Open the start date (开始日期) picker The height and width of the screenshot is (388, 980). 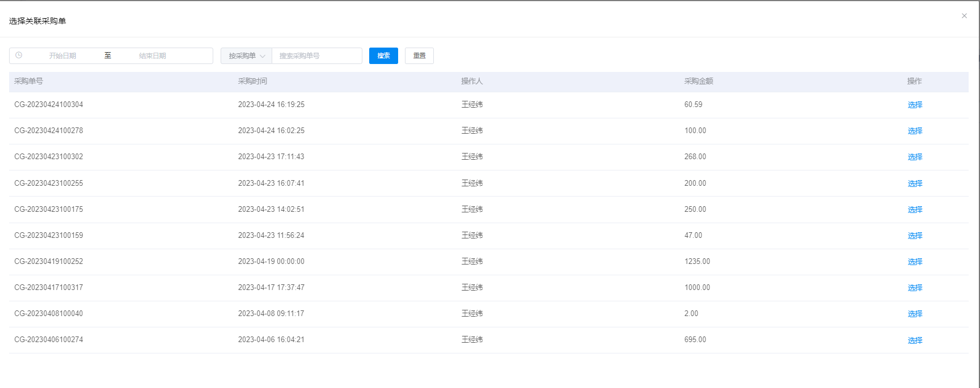point(62,56)
